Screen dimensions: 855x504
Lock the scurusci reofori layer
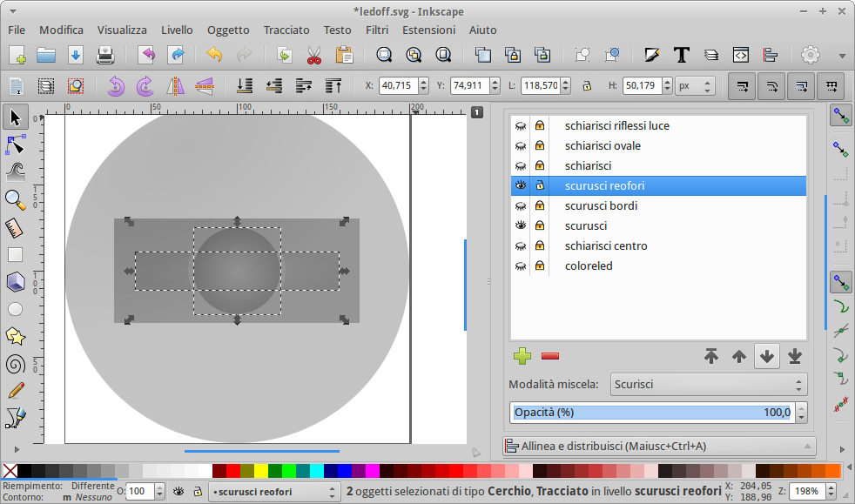[540, 185]
